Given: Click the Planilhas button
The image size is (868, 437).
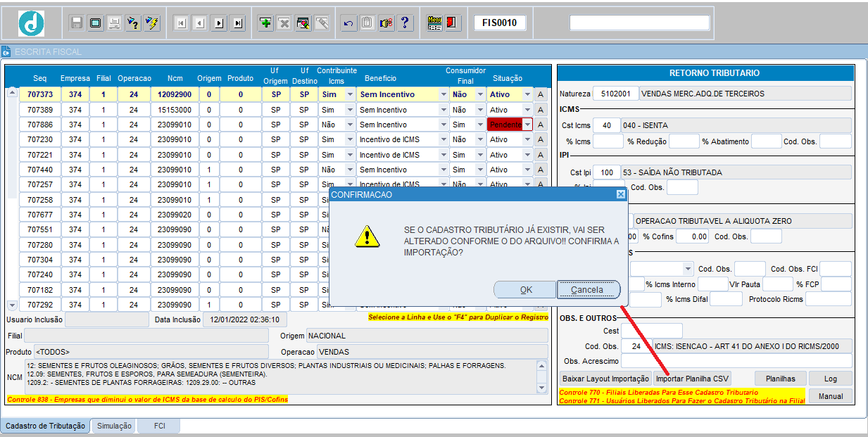Looking at the screenshot, I should click(780, 379).
